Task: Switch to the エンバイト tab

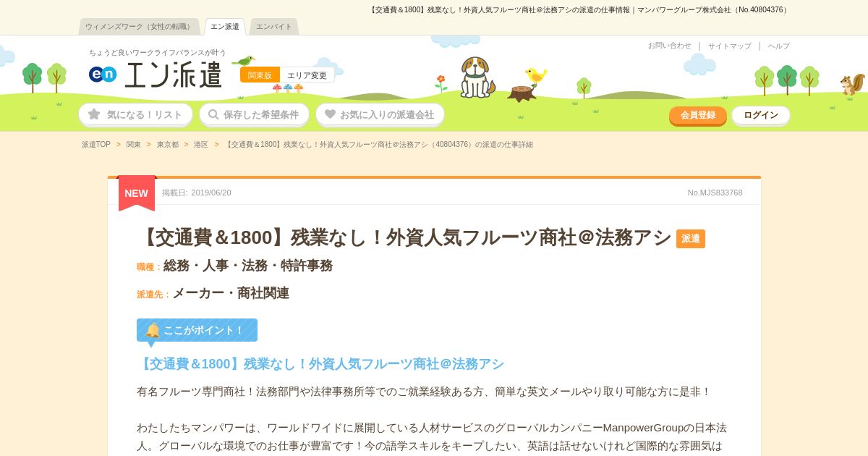Action: (274, 27)
